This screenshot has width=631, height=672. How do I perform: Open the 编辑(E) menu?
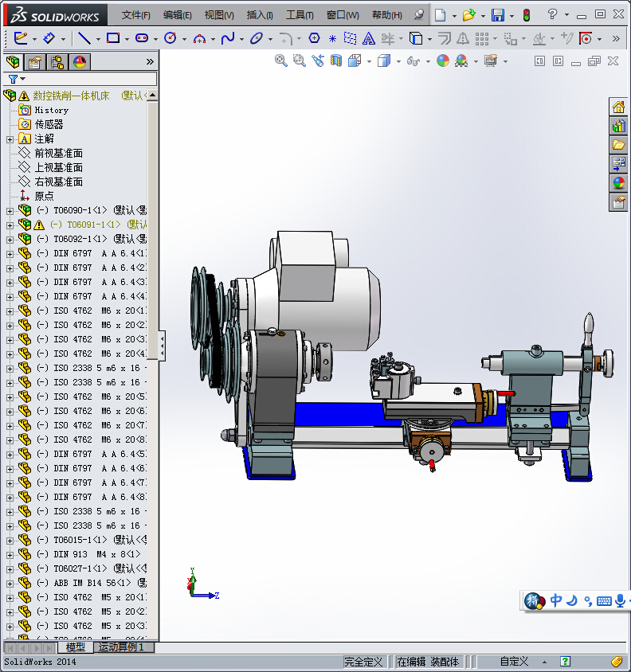(x=177, y=15)
